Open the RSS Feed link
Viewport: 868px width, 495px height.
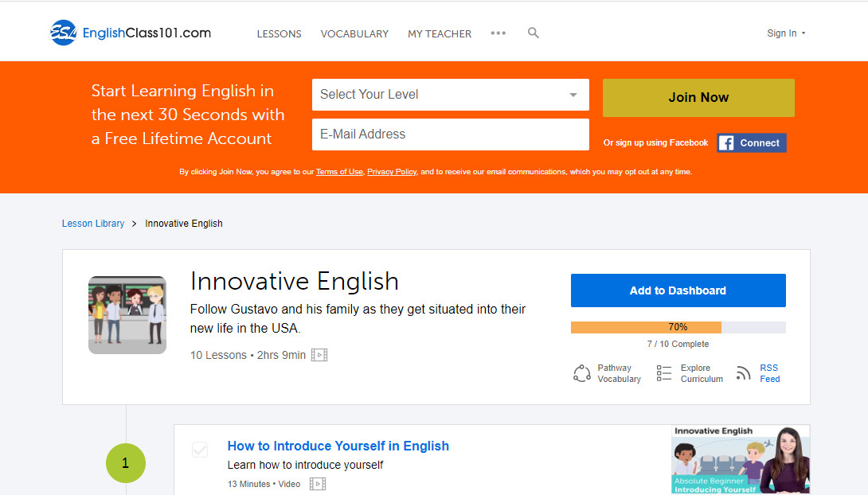770,373
